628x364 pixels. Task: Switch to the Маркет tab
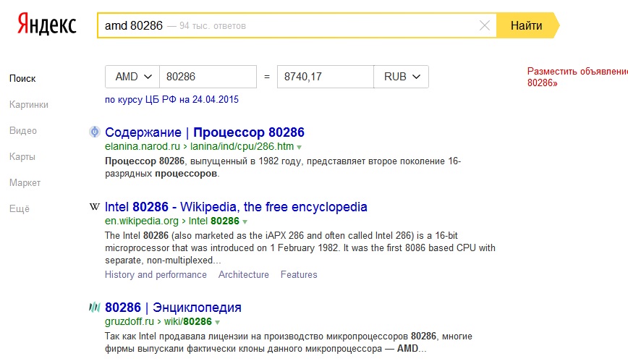click(25, 182)
